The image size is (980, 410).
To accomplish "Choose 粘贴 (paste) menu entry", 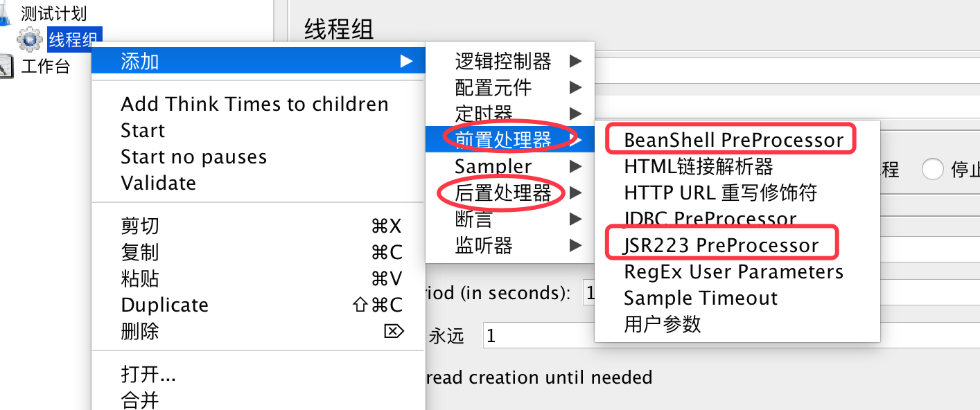I will [258, 278].
